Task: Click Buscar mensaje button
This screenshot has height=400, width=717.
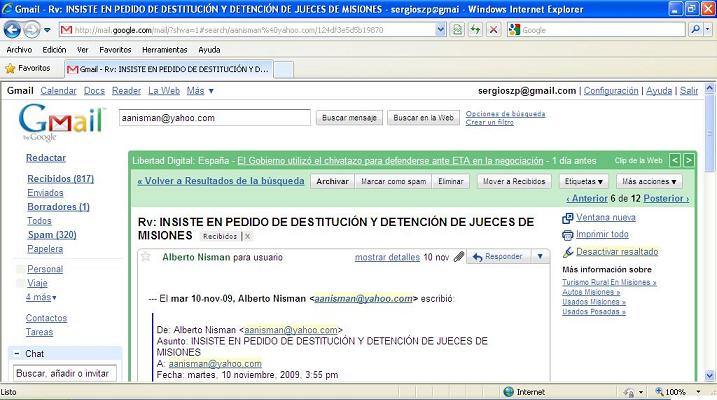Action: click(349, 118)
